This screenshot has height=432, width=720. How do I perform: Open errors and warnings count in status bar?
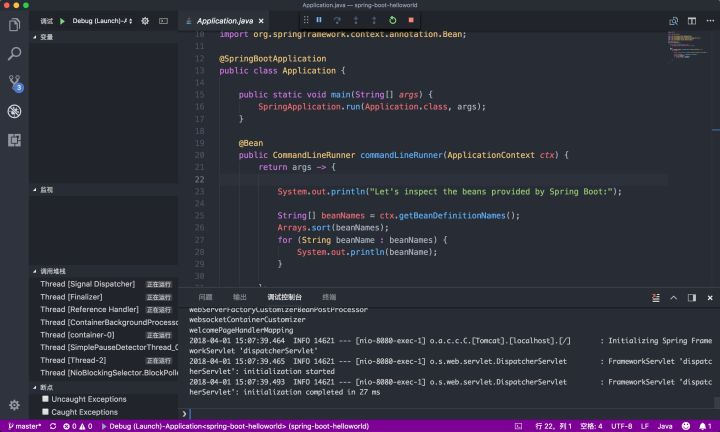click(78, 426)
